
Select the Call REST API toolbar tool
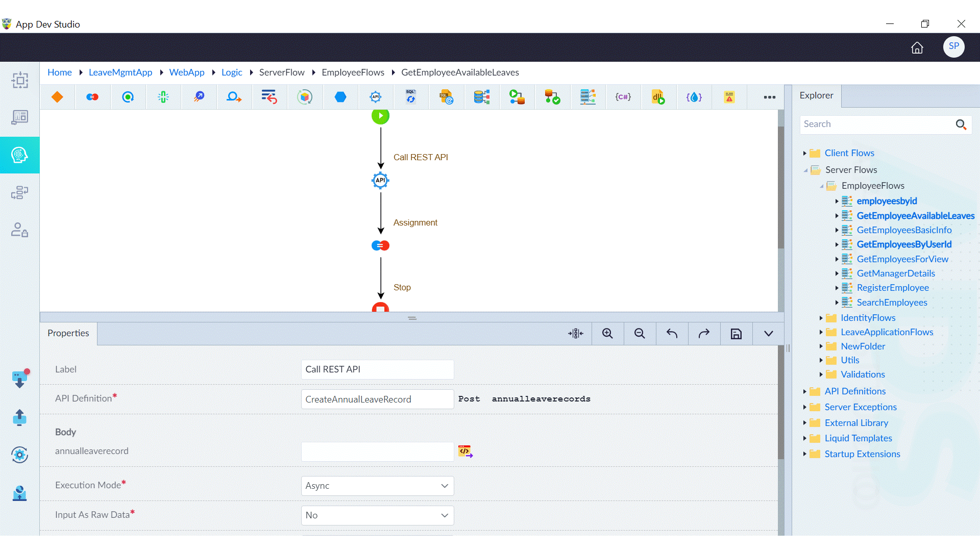coord(376,97)
